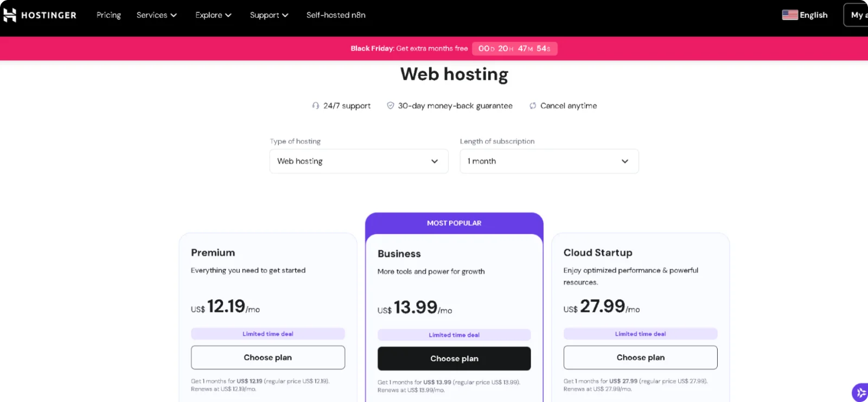Click the headset 24/7 support icon

[x=316, y=106]
